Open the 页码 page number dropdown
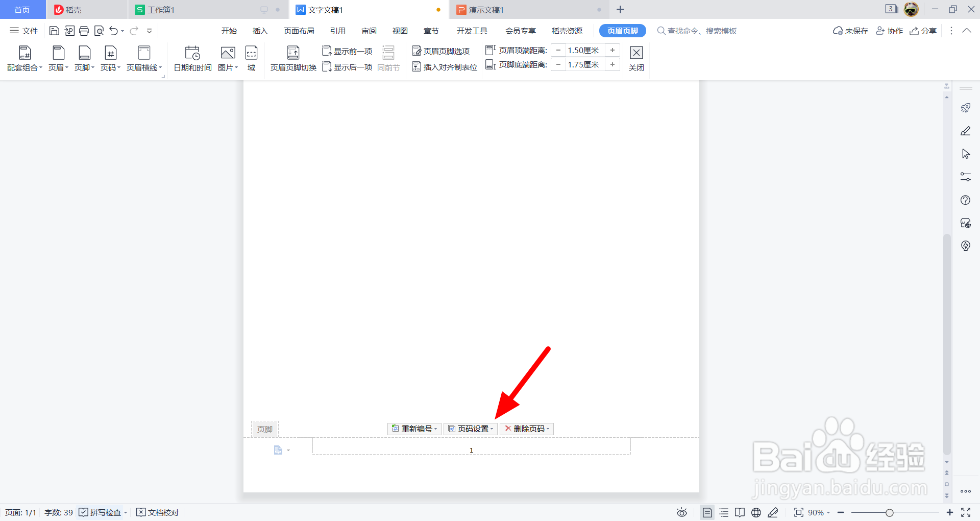This screenshot has width=980, height=521. pyautogui.click(x=111, y=59)
